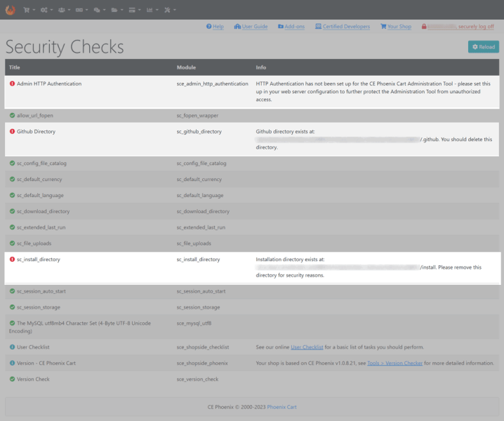Click the green check icon for sc_session_storage title
This screenshot has width=504, height=421.
12,307
